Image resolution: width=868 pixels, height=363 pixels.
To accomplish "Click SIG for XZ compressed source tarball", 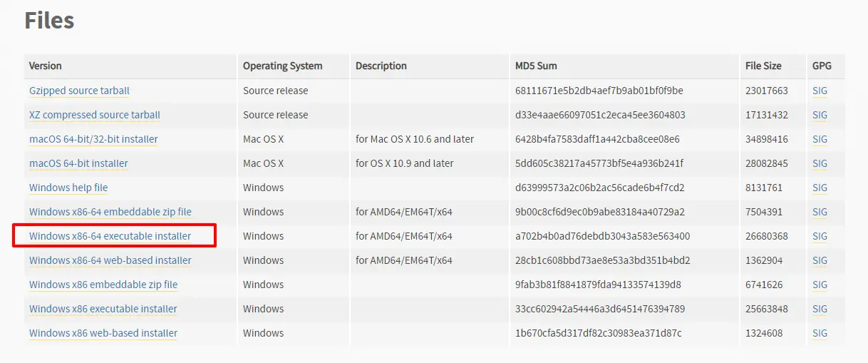I will (x=820, y=115).
